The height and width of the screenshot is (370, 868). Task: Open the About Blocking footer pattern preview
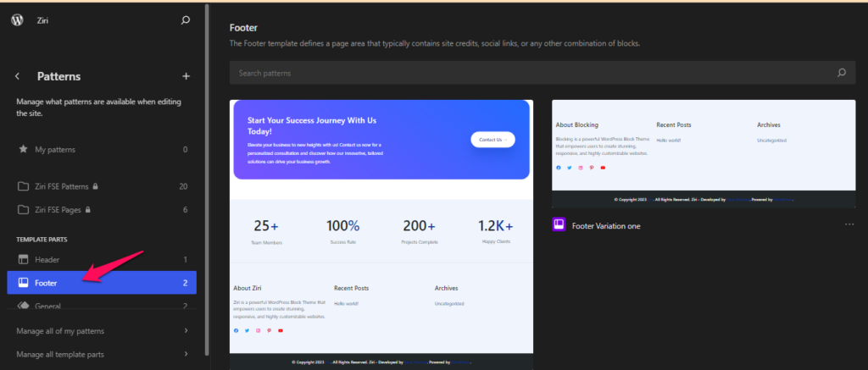coord(704,154)
